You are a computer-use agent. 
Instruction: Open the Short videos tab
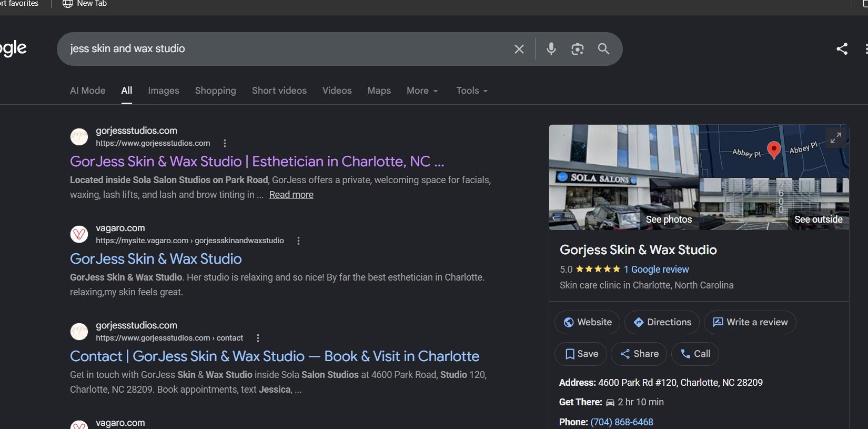279,91
